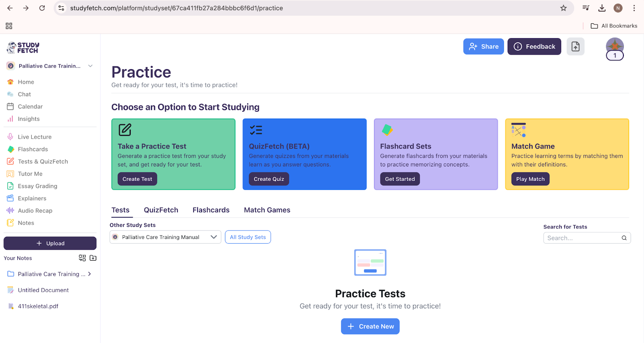Click the StudyFetch logo
Viewport: 644px width, 343px height.
(x=23, y=47)
